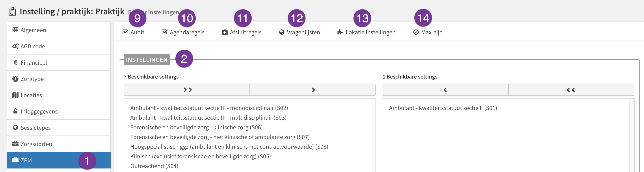This screenshot has height=172, width=644.
Task: Click the right list's vertical scrollbar
Action: click(632, 135)
